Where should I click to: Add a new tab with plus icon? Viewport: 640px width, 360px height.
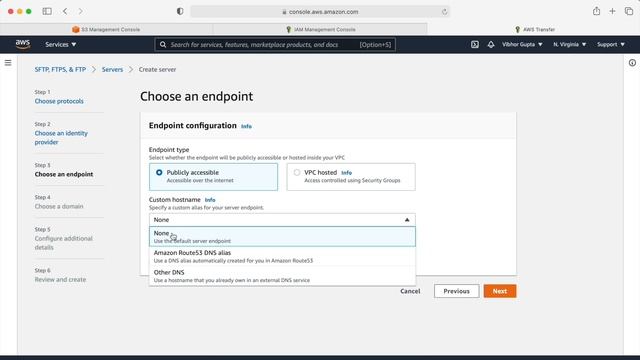click(612, 11)
